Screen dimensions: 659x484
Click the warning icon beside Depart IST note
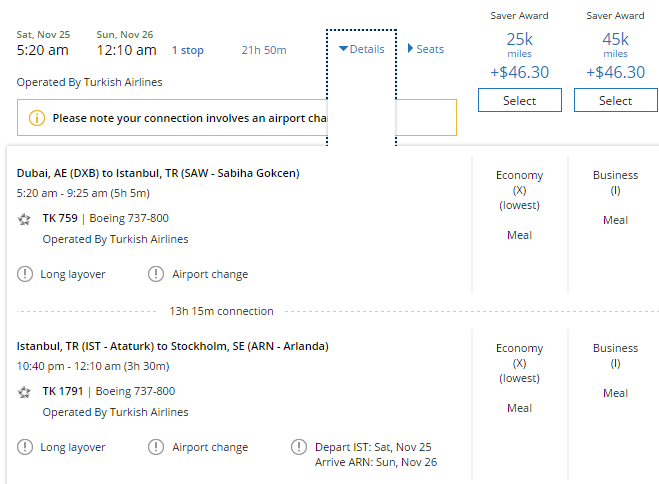pos(299,447)
